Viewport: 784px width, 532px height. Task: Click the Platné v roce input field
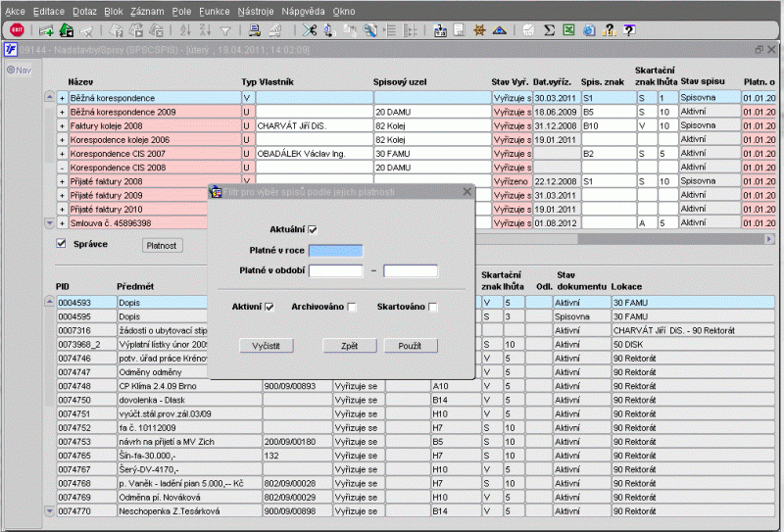335,251
